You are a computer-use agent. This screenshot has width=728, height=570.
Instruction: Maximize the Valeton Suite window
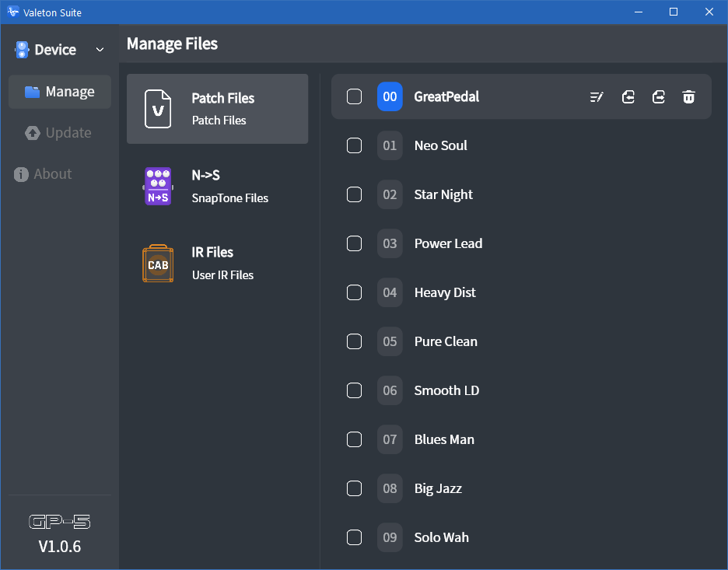pyautogui.click(x=674, y=12)
